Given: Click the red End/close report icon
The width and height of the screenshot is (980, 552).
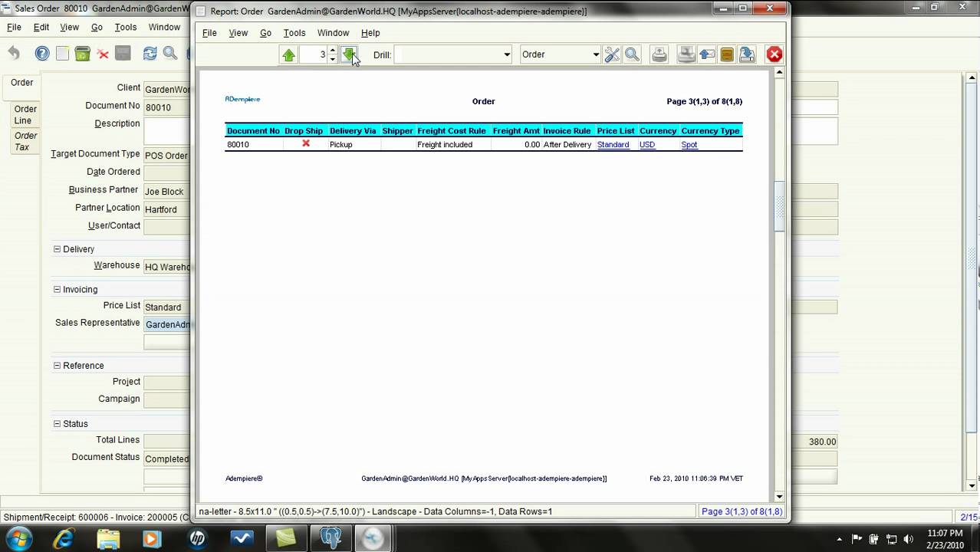Looking at the screenshot, I should tap(774, 54).
